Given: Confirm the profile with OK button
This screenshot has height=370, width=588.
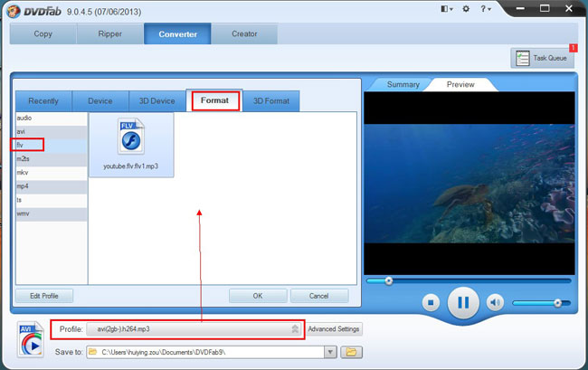Looking at the screenshot, I should [x=258, y=296].
